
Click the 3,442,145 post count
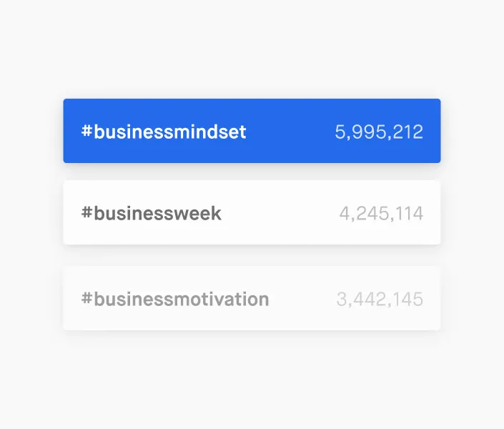tap(380, 300)
